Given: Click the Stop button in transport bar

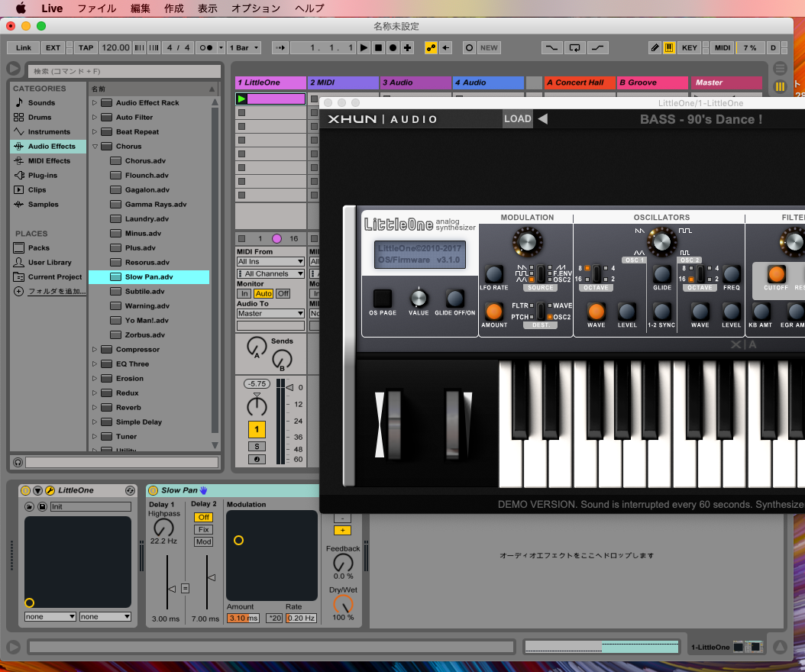Looking at the screenshot, I should coord(378,48).
